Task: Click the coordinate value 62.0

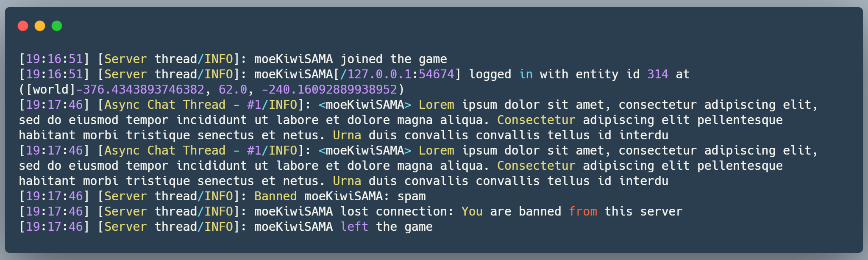Action: click(x=233, y=89)
